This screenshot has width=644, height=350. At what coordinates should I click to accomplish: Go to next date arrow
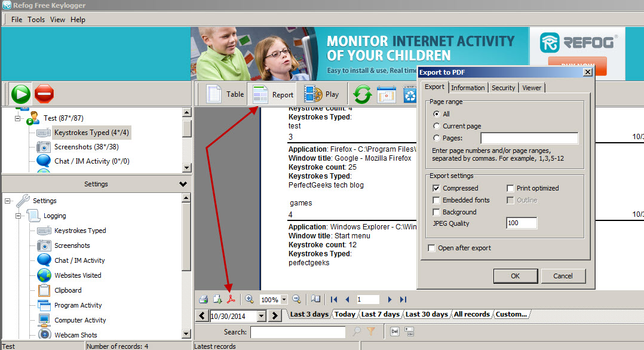coord(275,315)
